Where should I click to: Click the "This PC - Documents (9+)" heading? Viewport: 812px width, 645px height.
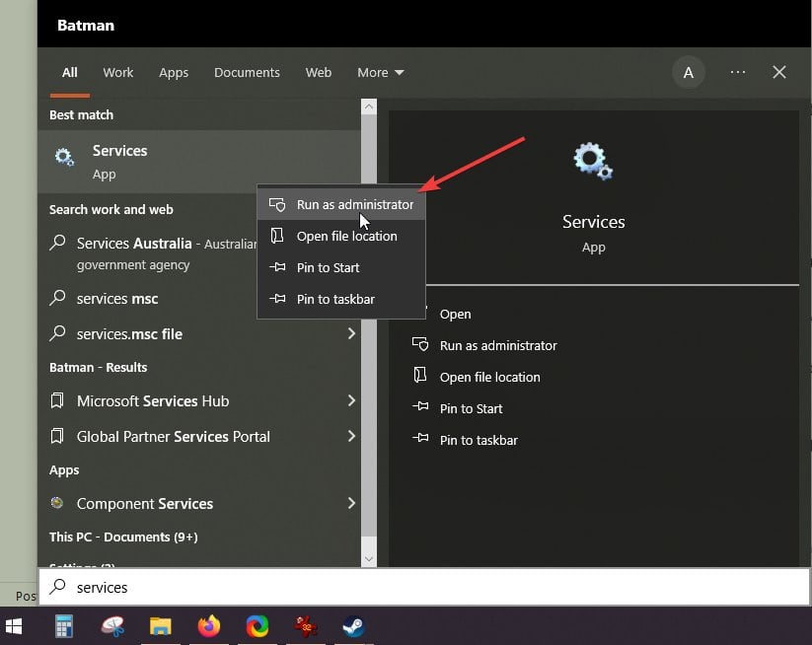point(123,537)
